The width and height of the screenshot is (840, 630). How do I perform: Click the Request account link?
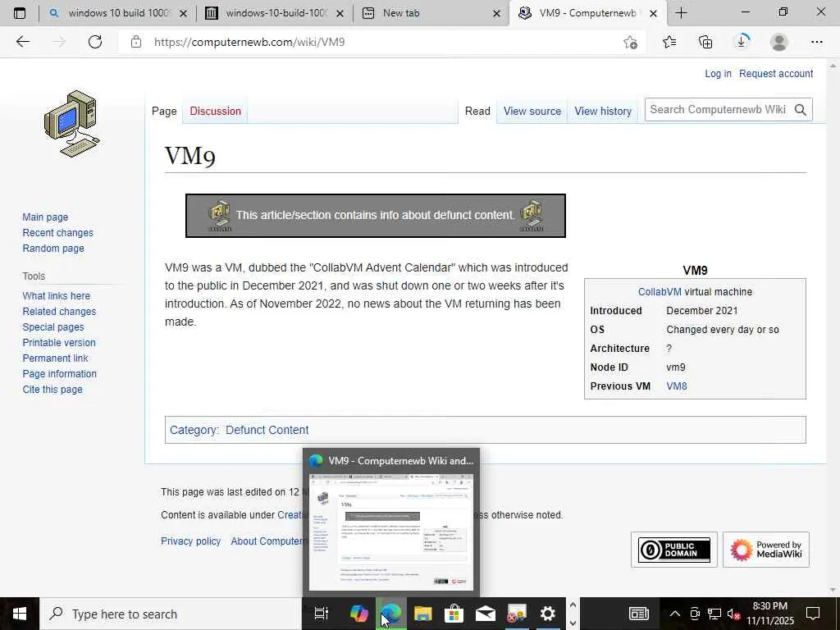click(776, 73)
